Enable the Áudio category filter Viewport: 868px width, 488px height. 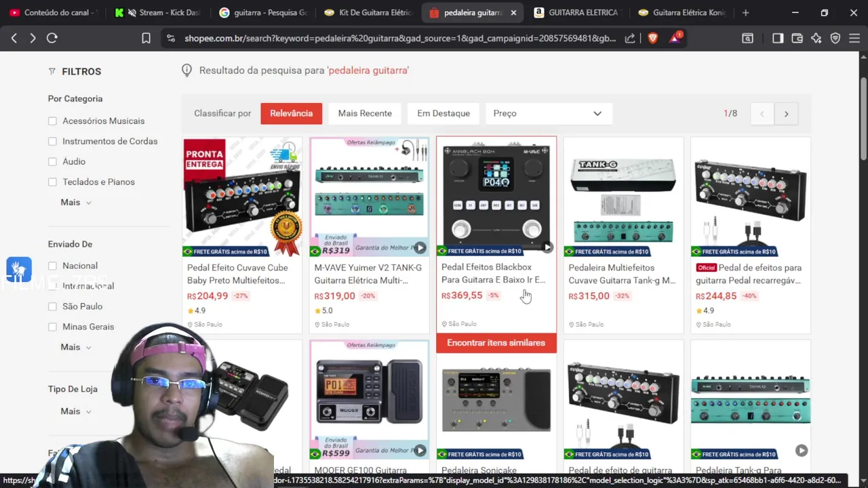(x=52, y=161)
